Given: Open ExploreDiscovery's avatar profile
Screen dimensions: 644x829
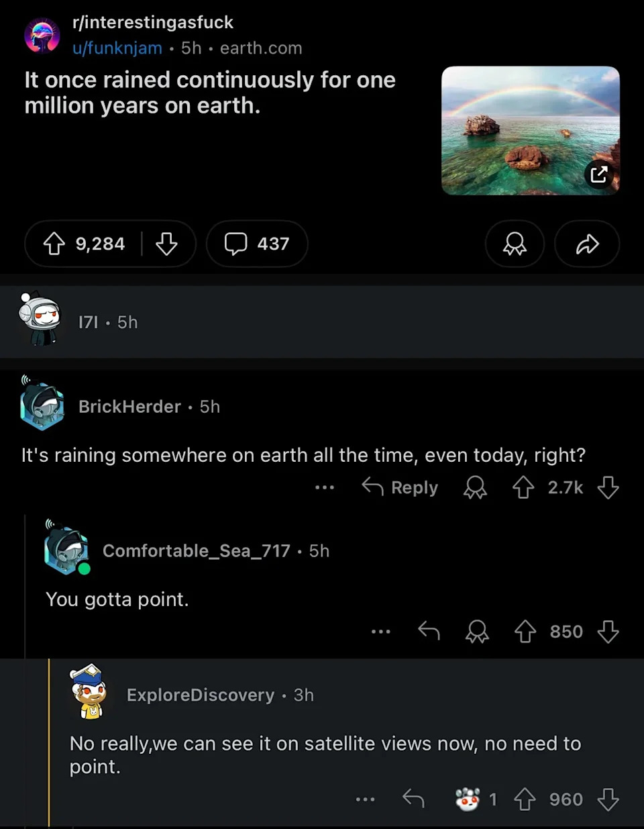Looking at the screenshot, I should click(x=89, y=691).
